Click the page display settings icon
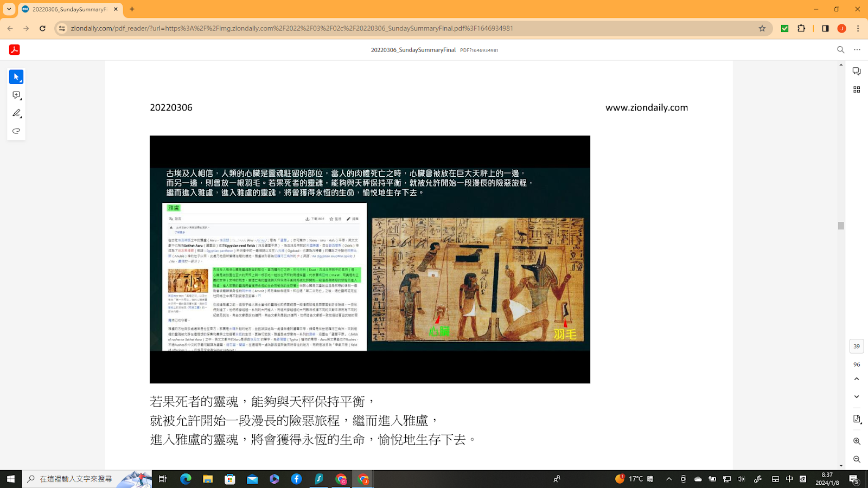Viewport: 868px width, 488px height. (857, 419)
